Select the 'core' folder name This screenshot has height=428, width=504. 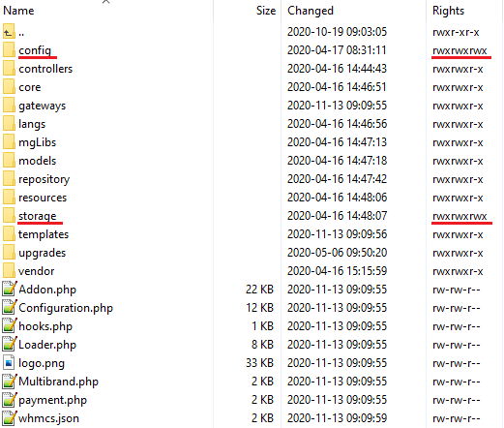[x=30, y=87]
